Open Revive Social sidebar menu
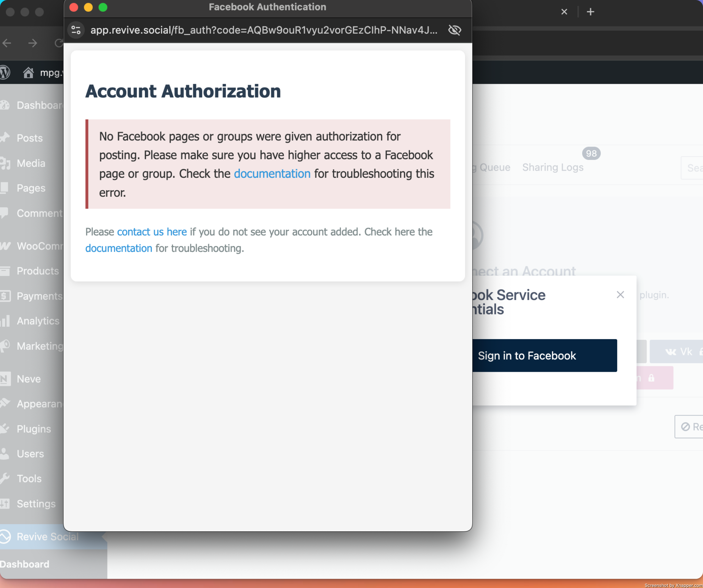703x588 pixels. [47, 537]
